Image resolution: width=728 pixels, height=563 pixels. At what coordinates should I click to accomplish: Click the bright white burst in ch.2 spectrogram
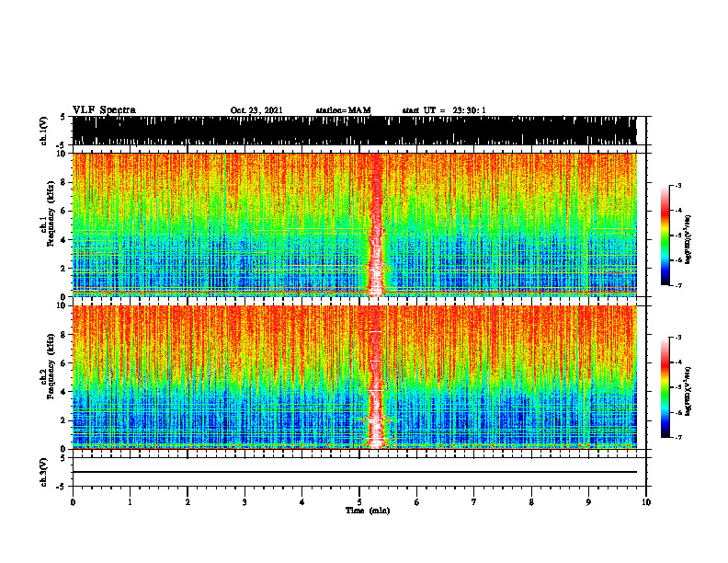(377, 377)
